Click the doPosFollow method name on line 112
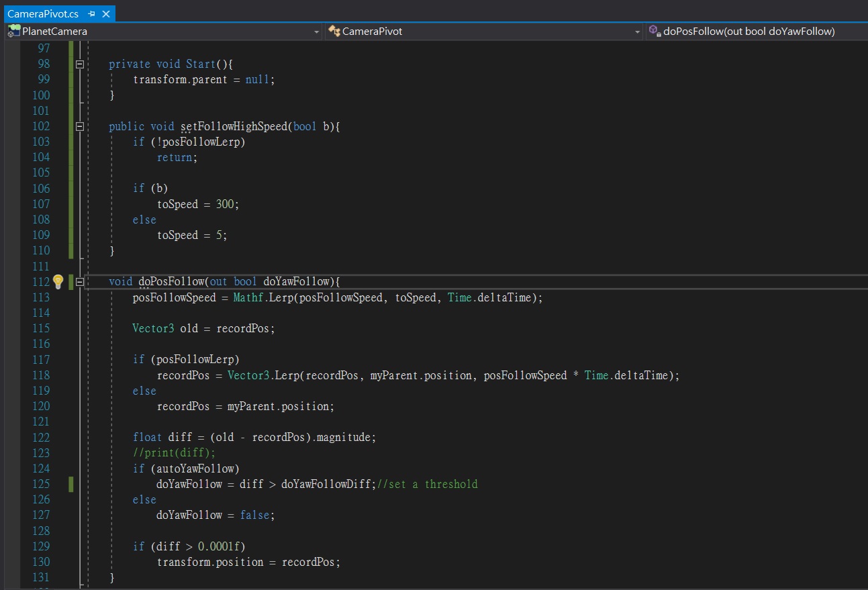 171,282
